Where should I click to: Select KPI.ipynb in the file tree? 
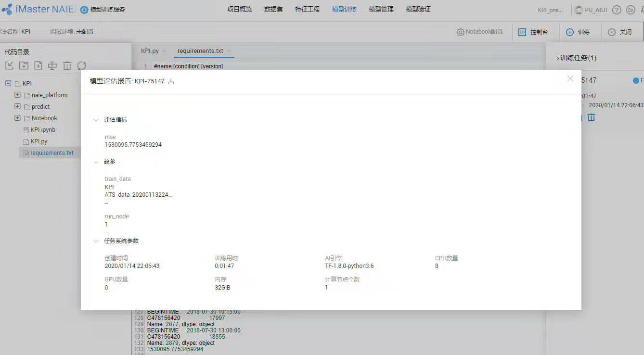[44, 129]
